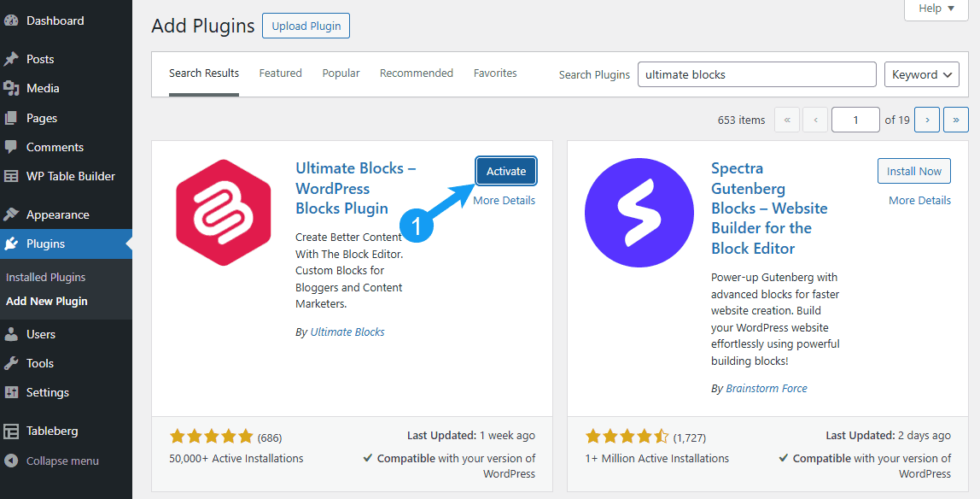The width and height of the screenshot is (980, 499).
Task: Click the '653 items' count text
Action: pos(741,120)
